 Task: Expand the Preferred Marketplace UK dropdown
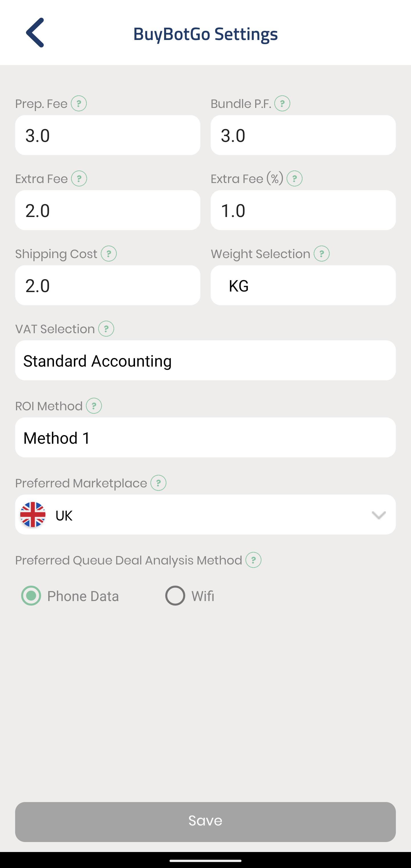[205, 515]
